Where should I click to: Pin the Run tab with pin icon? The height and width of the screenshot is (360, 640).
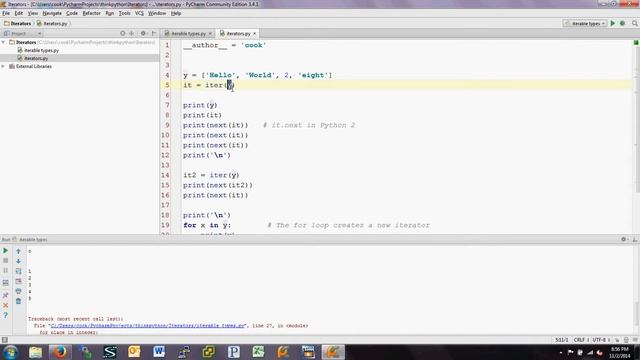tap(5, 295)
